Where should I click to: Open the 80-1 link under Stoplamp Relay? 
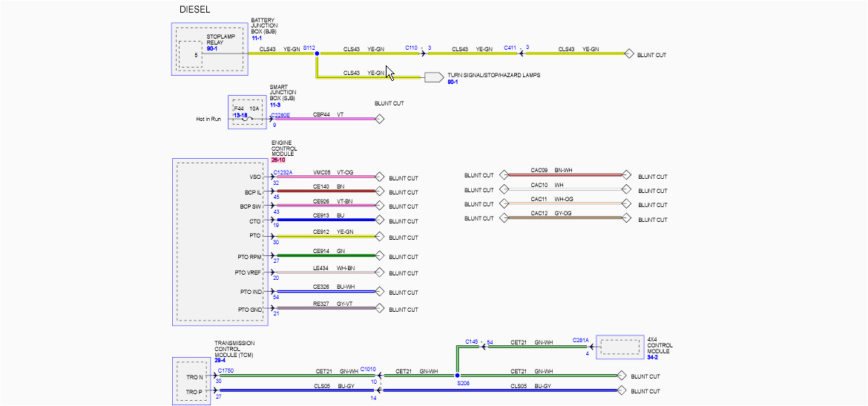(x=212, y=49)
